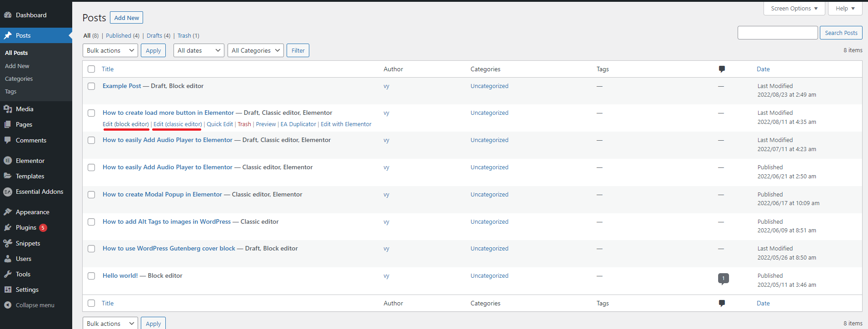This screenshot has width=868, height=329.
Task: Click the Preview row action link
Action: [266, 124]
